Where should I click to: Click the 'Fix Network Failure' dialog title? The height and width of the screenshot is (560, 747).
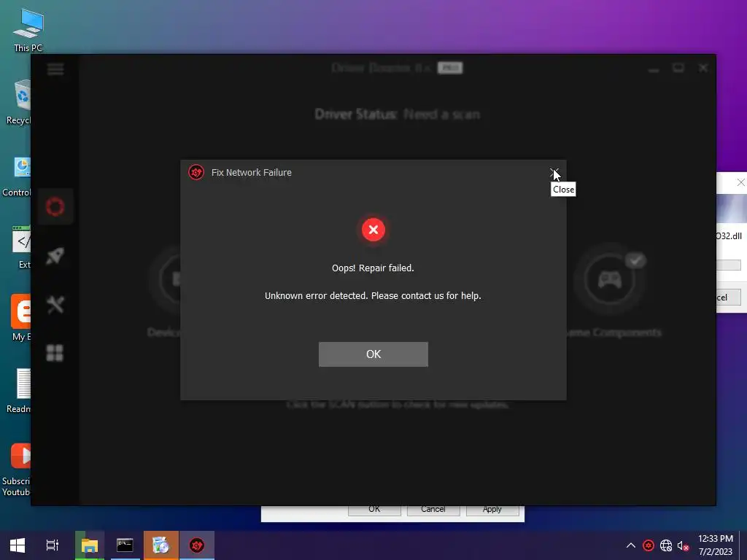252,172
